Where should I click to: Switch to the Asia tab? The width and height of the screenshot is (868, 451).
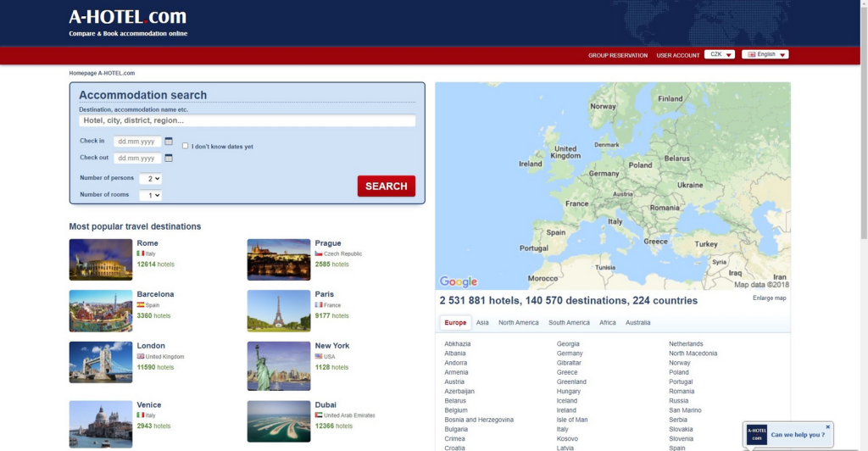click(x=482, y=323)
